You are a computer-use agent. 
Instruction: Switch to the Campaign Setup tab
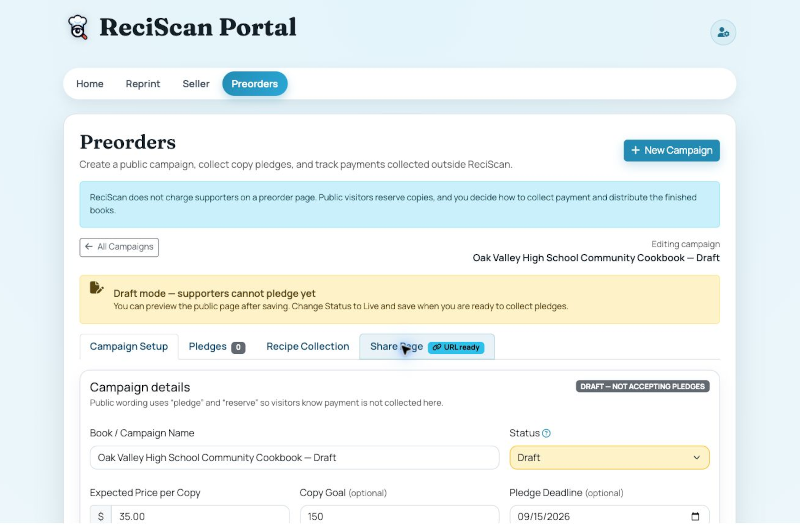129,346
